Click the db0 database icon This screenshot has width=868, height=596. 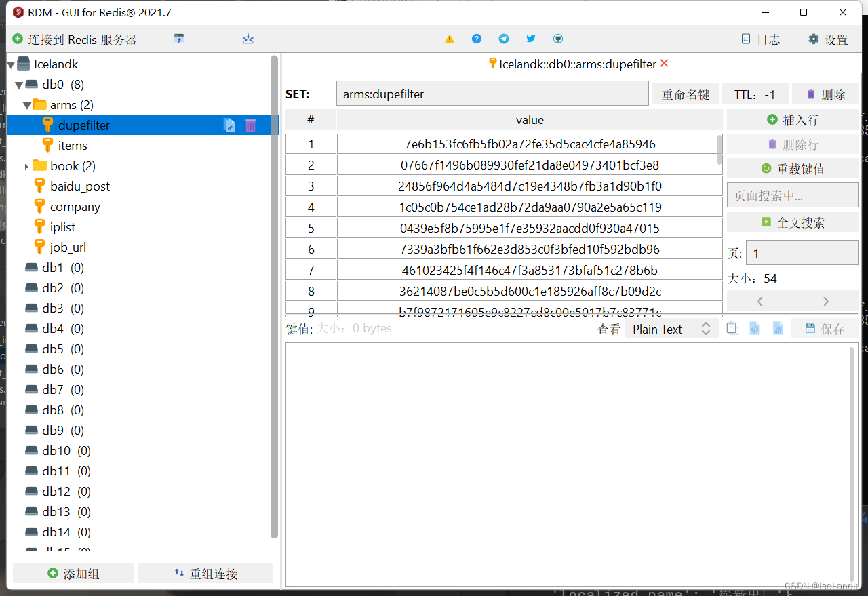[x=32, y=85]
